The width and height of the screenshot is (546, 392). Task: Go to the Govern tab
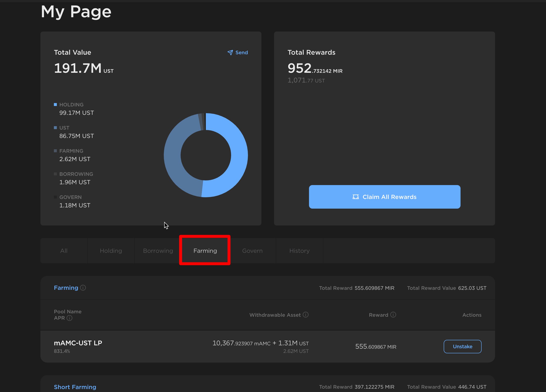[x=252, y=251]
